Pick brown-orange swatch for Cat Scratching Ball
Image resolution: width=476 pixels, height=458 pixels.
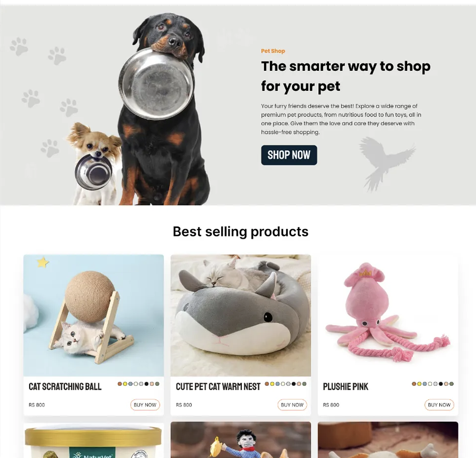(119, 384)
